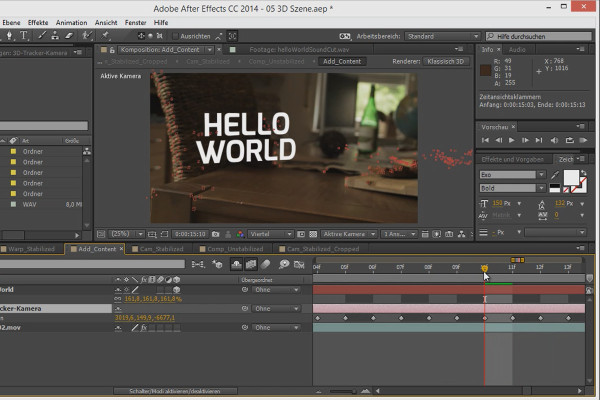Screen dimensions: 600x400
Task: Jump to first frame in Vorschau
Action: tap(485, 140)
